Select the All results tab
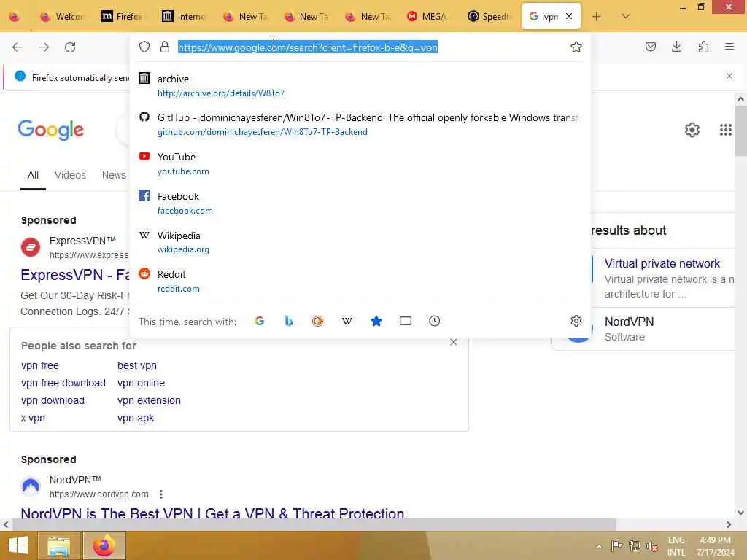Screen dimensions: 747x560 coord(33,175)
